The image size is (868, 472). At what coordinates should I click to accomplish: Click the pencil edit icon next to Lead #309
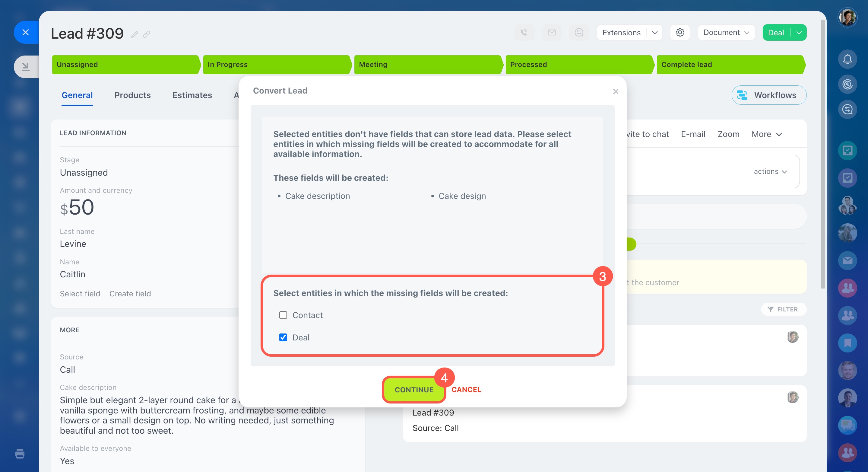coord(135,34)
